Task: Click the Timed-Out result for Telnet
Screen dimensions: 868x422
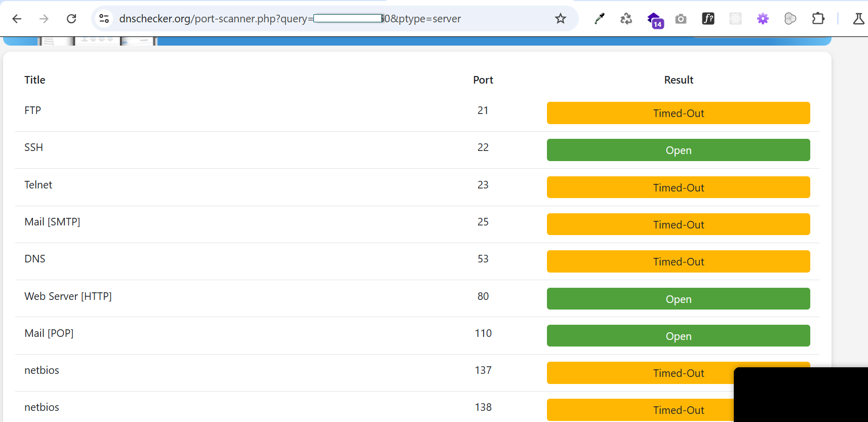Action: pos(678,188)
